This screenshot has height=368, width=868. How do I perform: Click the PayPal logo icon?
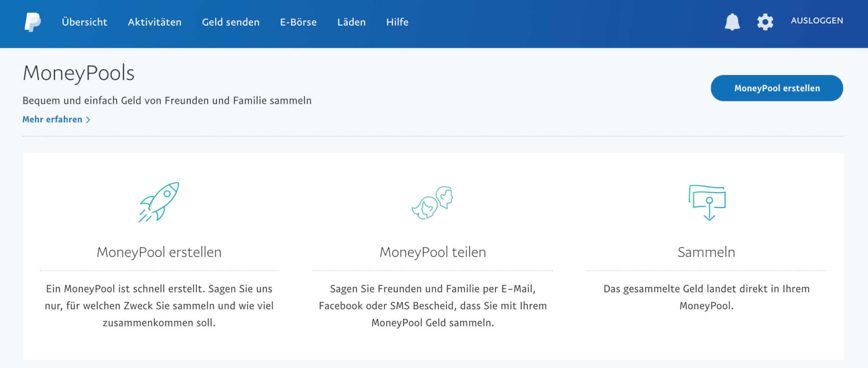33,22
